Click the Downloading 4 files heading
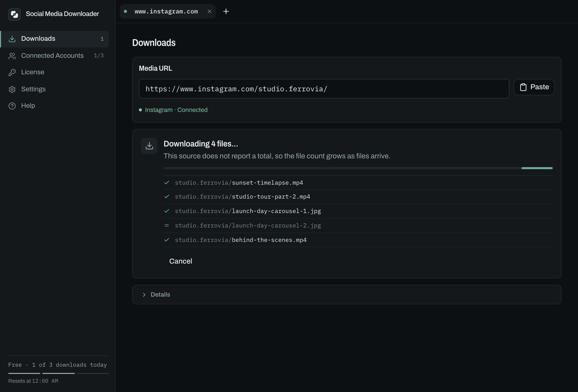Screen dimensions: 578x392 (x=201, y=144)
